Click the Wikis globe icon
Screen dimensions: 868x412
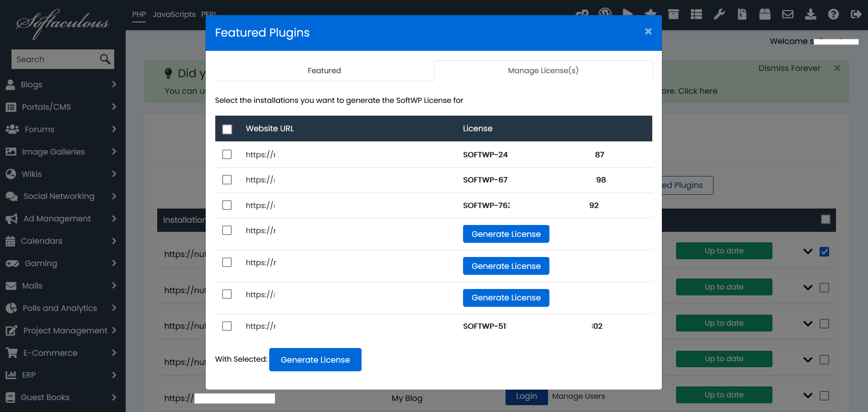coord(11,174)
